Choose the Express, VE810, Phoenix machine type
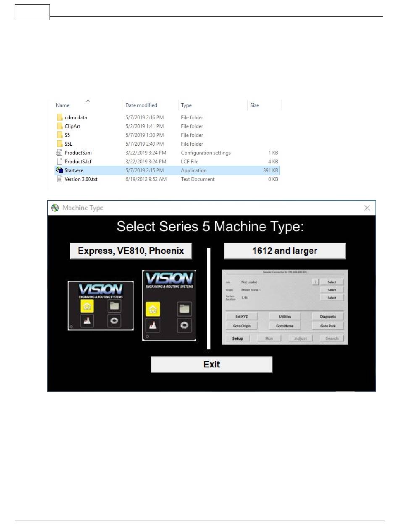This screenshot has width=399, height=532. point(131,251)
